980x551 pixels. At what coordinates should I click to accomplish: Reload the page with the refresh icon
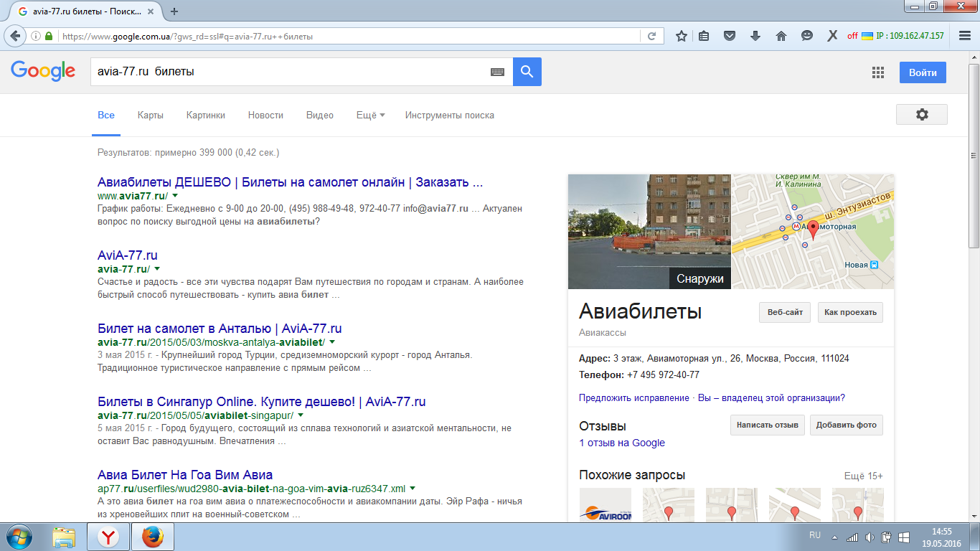point(651,36)
